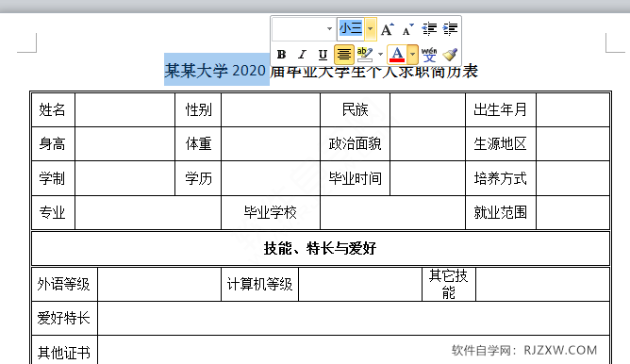Click the Shrink Font icon
Screen dimensions: 630x364
407,29
